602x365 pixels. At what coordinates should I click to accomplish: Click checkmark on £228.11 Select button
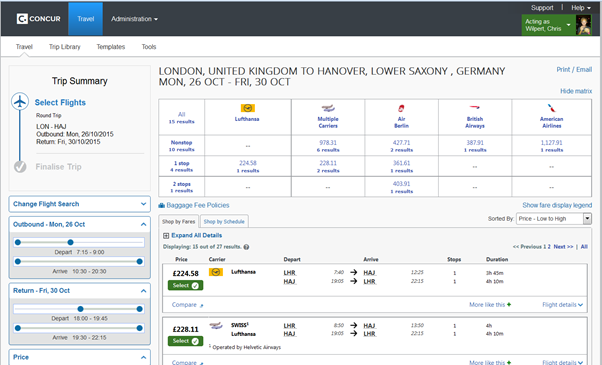point(195,341)
